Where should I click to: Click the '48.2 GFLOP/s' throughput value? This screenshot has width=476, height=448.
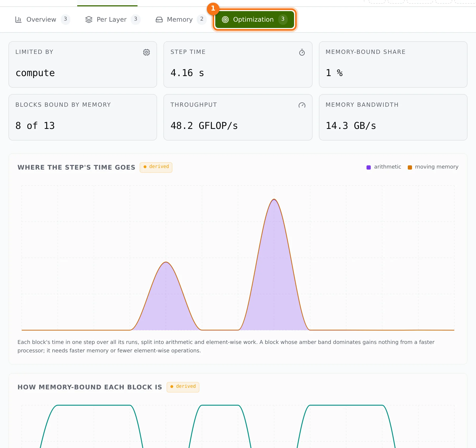(x=204, y=126)
